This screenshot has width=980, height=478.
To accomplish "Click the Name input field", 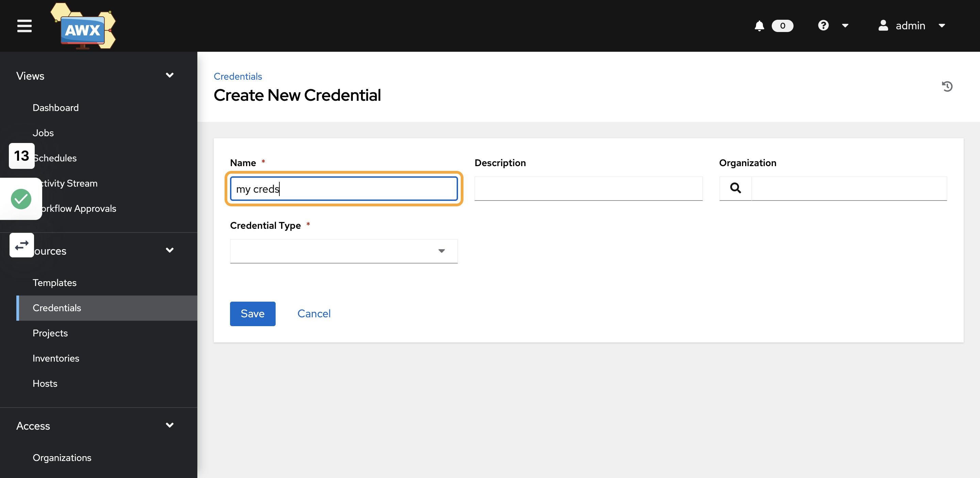I will pos(344,188).
